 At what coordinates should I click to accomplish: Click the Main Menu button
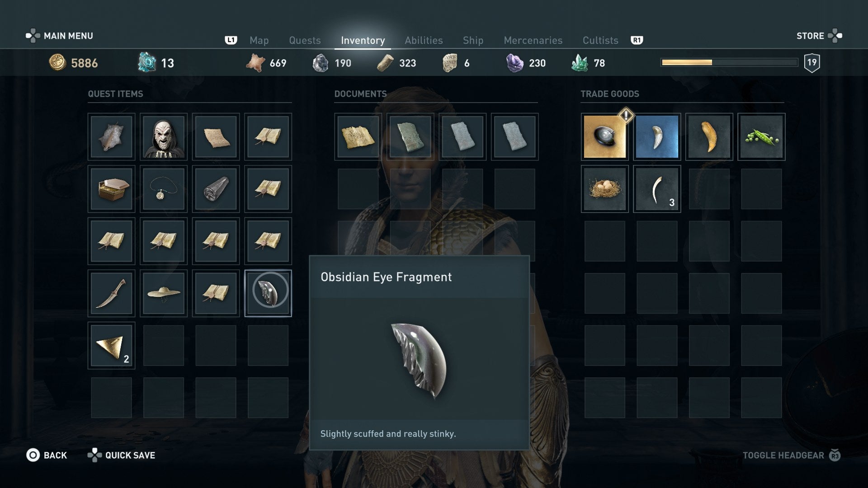(59, 36)
